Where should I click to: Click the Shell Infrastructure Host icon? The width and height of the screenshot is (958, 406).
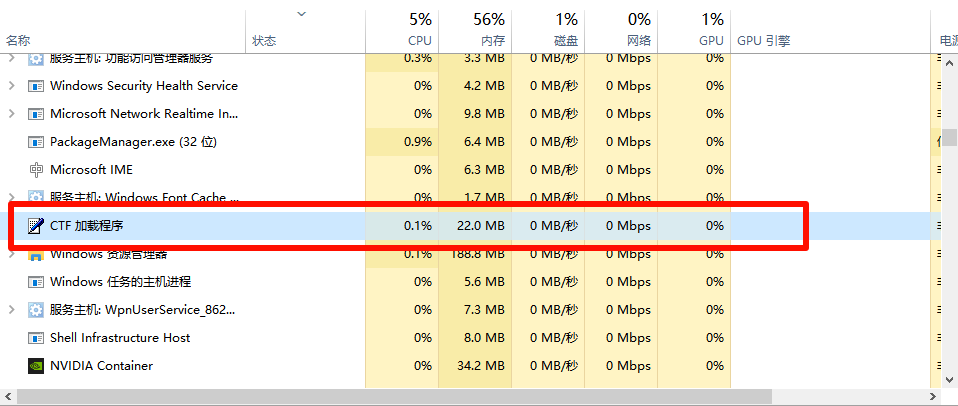tap(36, 338)
